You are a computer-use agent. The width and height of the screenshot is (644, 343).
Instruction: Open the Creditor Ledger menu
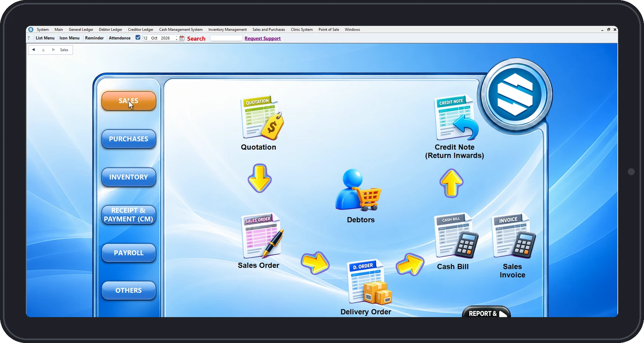(141, 30)
